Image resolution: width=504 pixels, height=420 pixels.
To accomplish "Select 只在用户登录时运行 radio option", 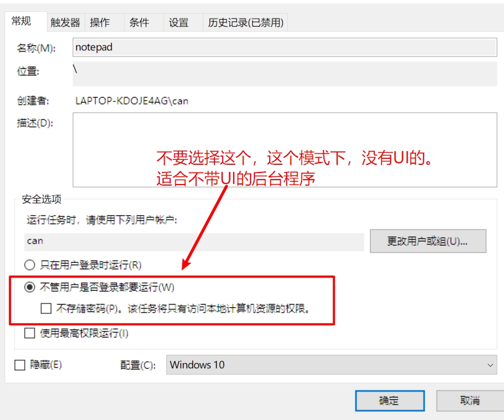I will (x=30, y=265).
